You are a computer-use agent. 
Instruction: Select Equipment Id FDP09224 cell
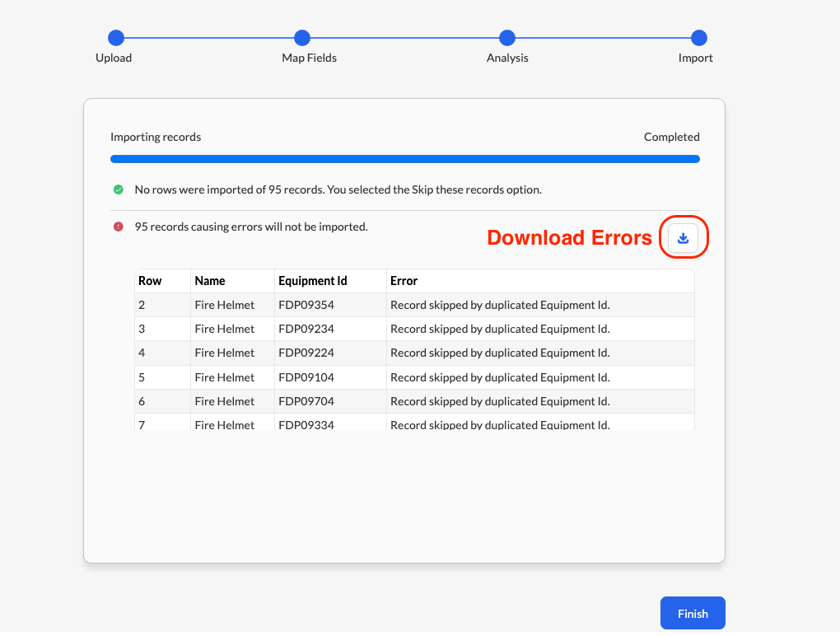coord(330,353)
